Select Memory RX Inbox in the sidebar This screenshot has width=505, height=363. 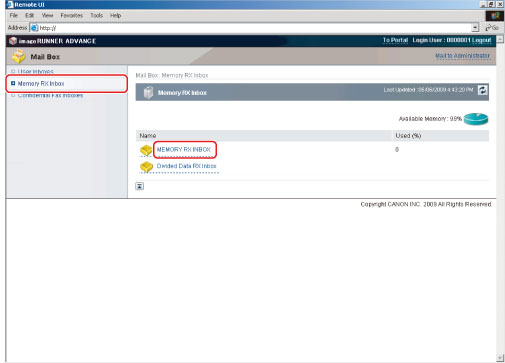(x=41, y=83)
